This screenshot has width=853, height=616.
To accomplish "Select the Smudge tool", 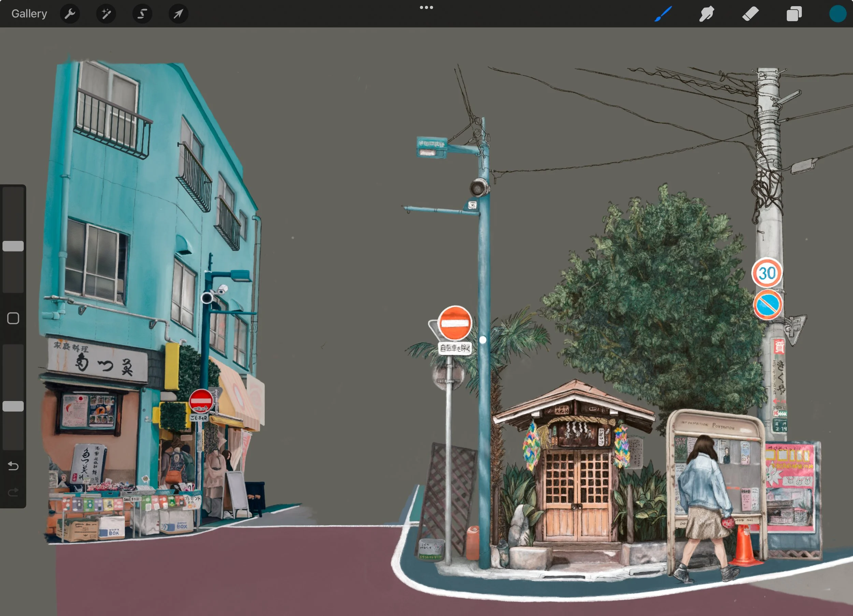I will tap(707, 14).
